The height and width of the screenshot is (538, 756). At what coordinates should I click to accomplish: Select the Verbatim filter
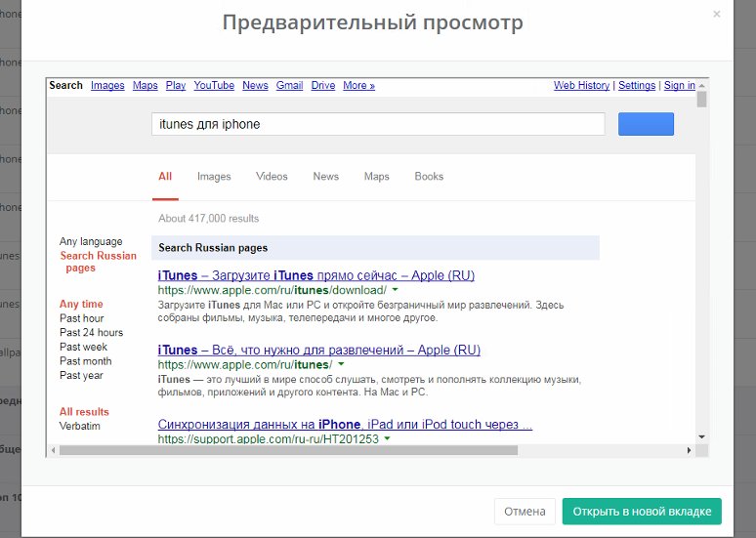80,426
